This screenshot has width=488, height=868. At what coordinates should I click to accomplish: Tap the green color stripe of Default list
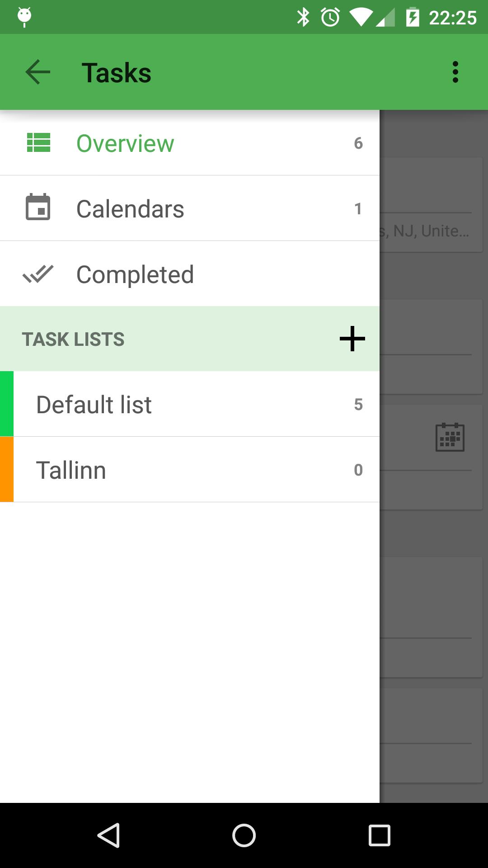tap(6, 404)
